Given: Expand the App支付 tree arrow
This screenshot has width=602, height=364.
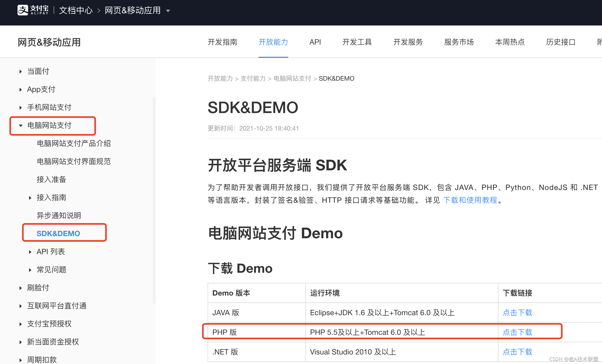Looking at the screenshot, I should point(20,89).
